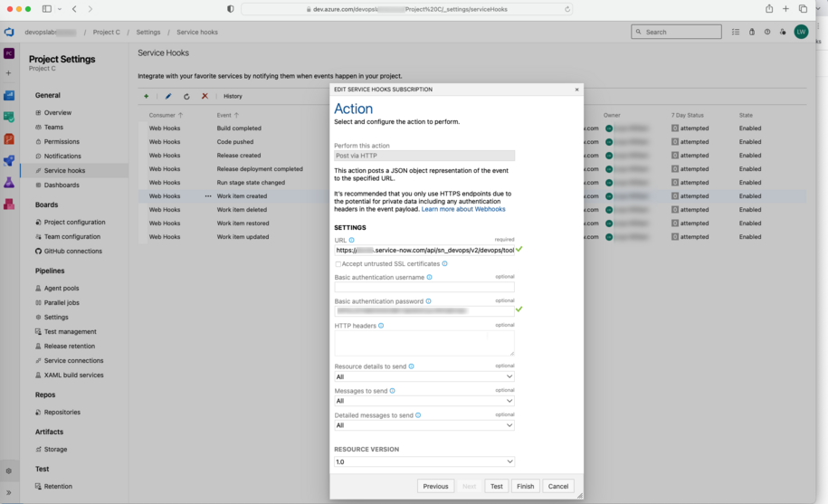Click the refresh subscriptions icon
The width and height of the screenshot is (828, 504).
[186, 96]
